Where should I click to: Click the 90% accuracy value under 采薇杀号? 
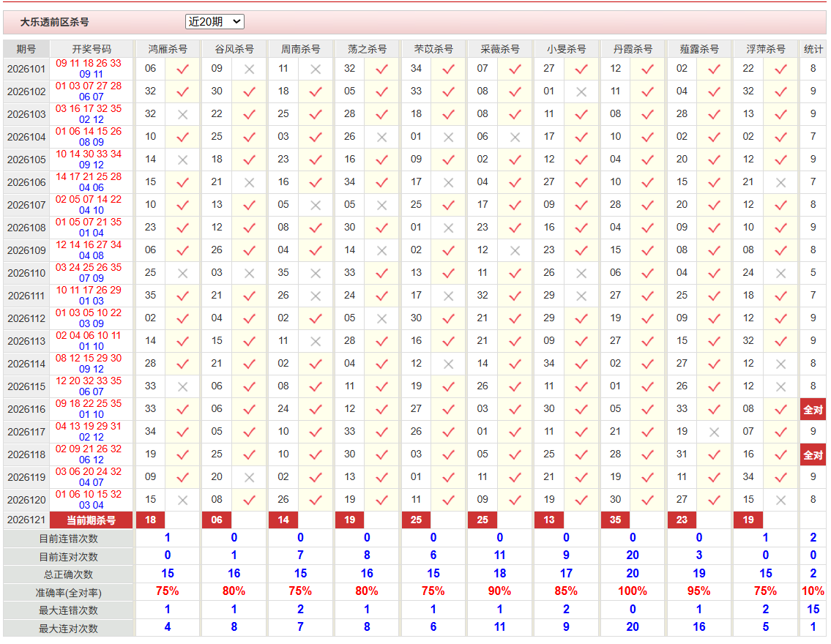500,591
